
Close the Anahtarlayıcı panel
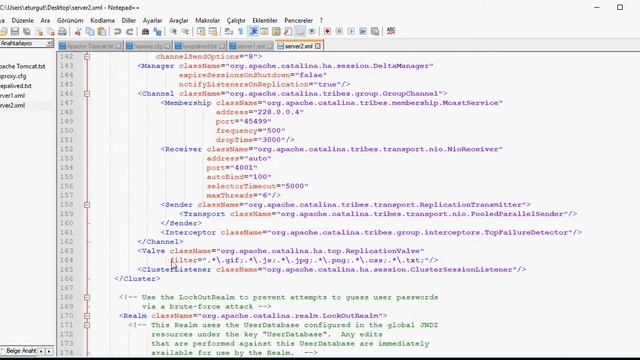pos(49,43)
